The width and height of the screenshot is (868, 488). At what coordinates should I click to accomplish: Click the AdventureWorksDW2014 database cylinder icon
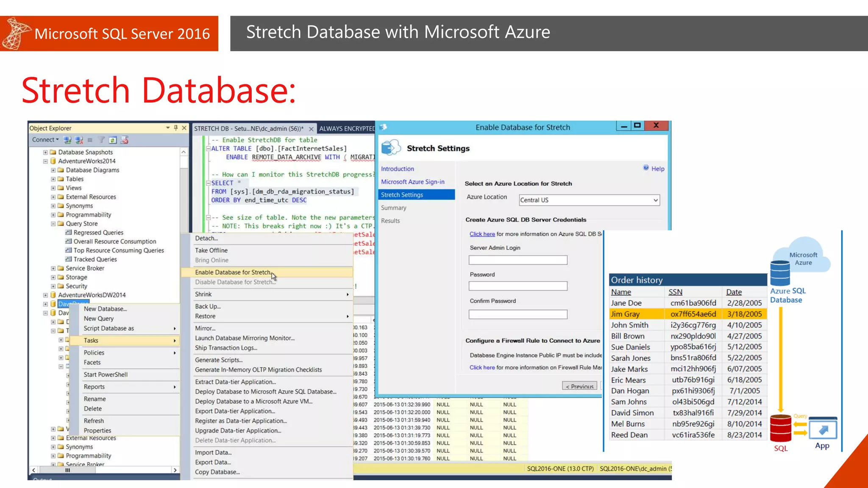(53, 295)
